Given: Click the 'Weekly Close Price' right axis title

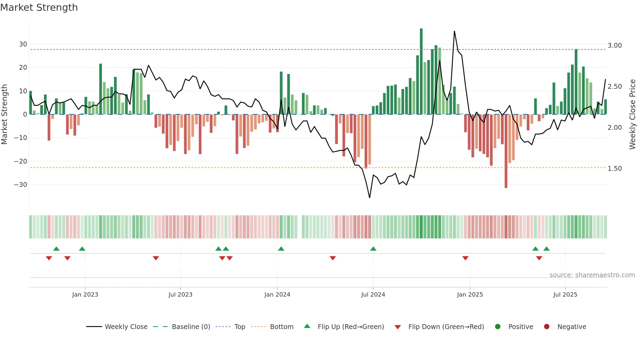Looking at the screenshot, I should pos(632,114).
